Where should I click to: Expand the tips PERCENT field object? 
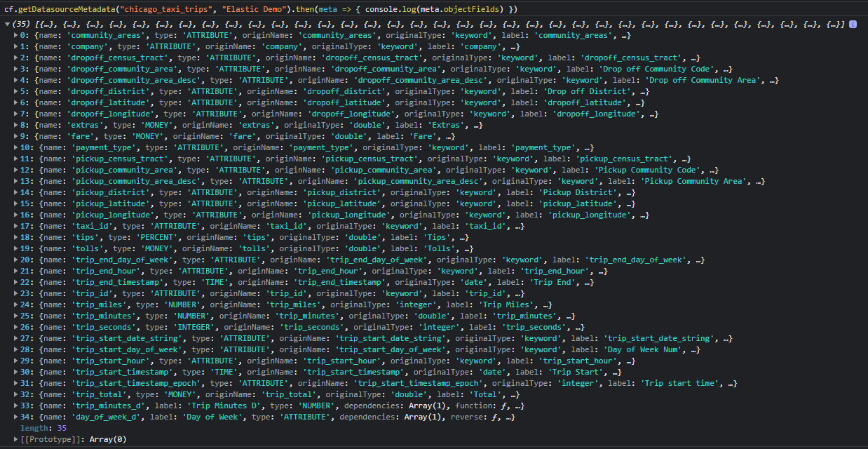click(15, 236)
